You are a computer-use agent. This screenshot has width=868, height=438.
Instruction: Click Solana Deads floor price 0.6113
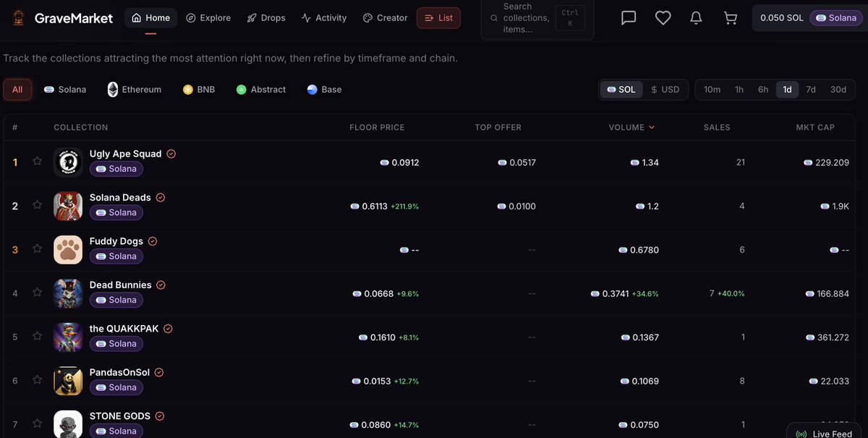tap(375, 206)
